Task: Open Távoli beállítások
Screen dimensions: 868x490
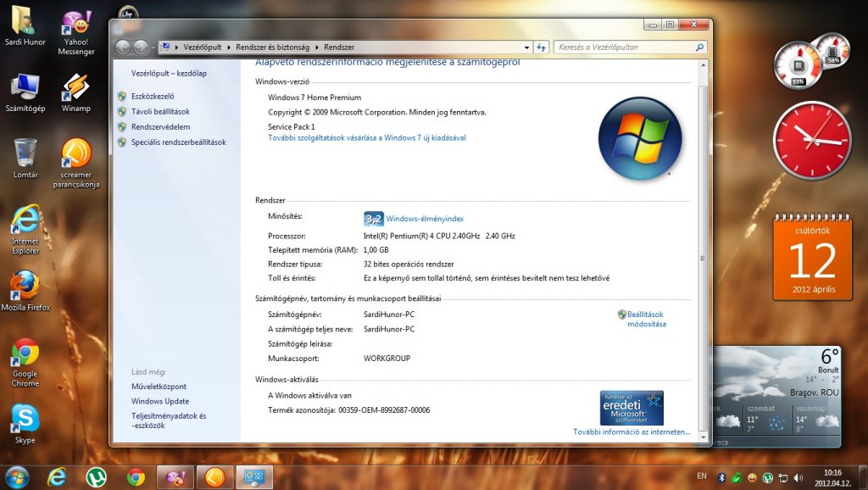Action: coord(160,111)
